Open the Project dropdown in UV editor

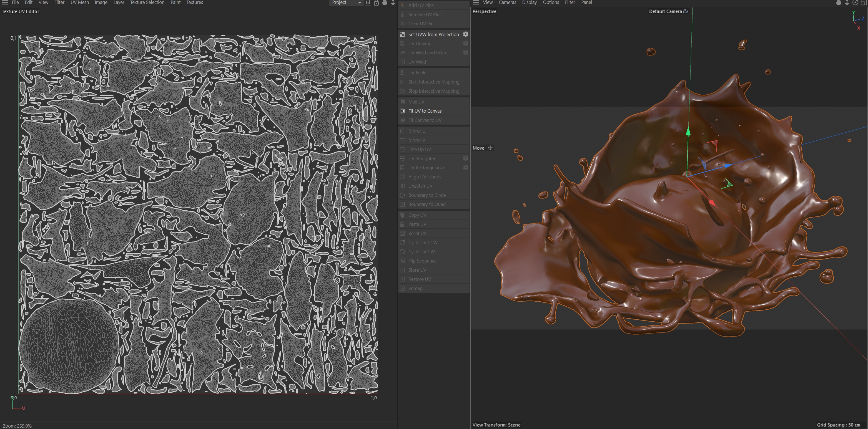pos(345,2)
